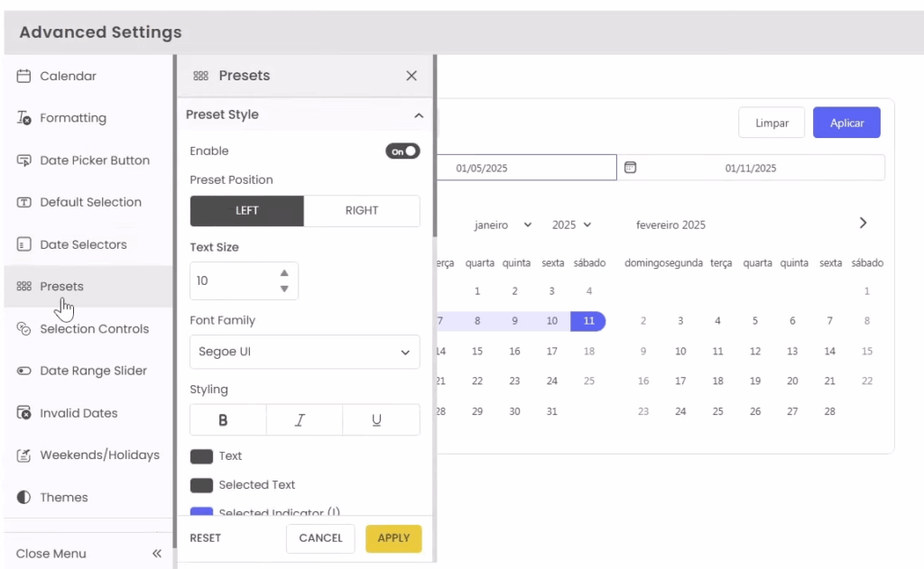Screen dimensions: 924x569
Task: Go to next month with right arrow
Action: coord(863,223)
